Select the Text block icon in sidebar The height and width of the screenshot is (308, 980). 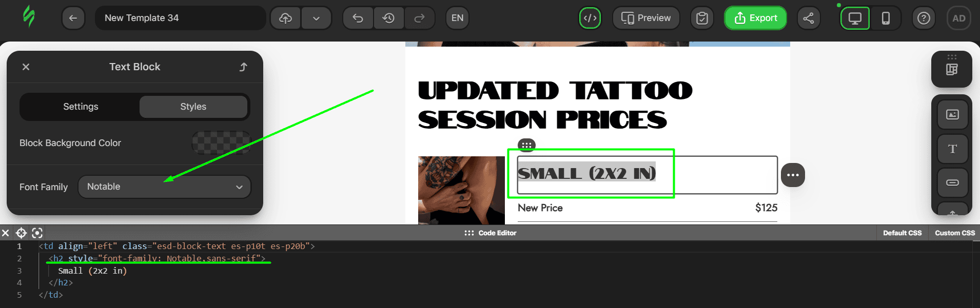952,149
